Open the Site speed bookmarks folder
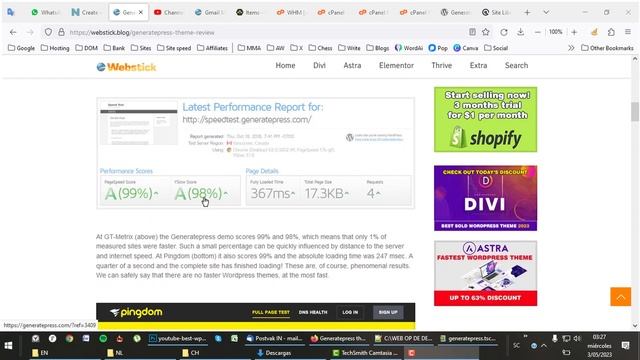This screenshot has width=640, height=360. pyautogui.click(x=174, y=48)
